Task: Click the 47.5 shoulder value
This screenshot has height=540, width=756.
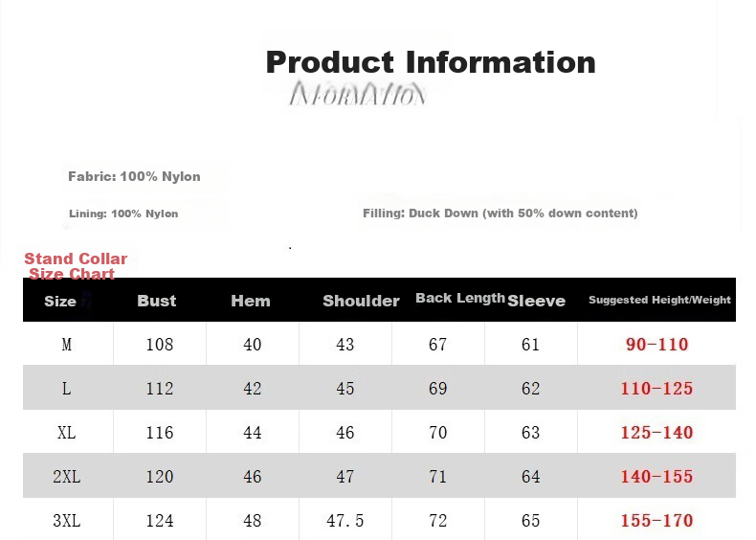Action: [x=345, y=521]
